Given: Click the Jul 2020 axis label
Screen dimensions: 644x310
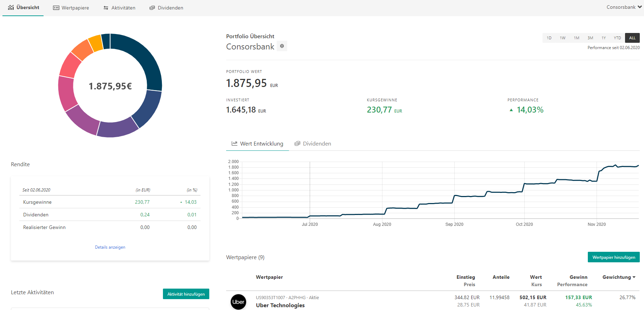Looking at the screenshot, I should click(x=310, y=224).
